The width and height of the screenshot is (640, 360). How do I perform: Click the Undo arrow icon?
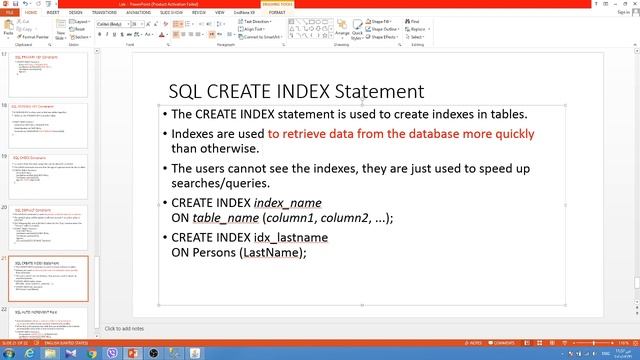(x=25, y=4)
